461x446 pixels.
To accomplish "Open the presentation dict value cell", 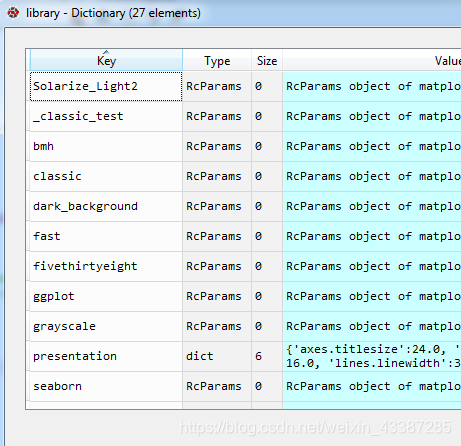I will click(x=372, y=356).
